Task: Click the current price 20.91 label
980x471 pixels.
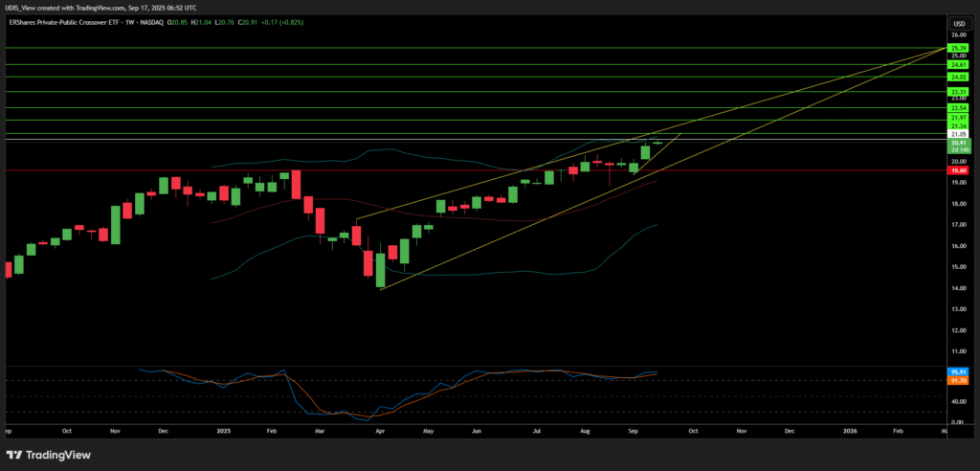Action: pos(959,143)
